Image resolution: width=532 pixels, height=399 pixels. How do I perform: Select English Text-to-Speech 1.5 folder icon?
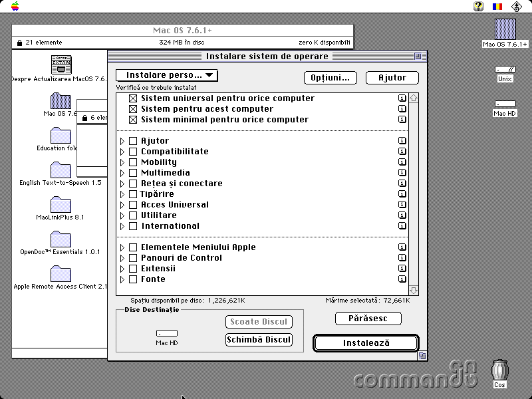[61, 170]
